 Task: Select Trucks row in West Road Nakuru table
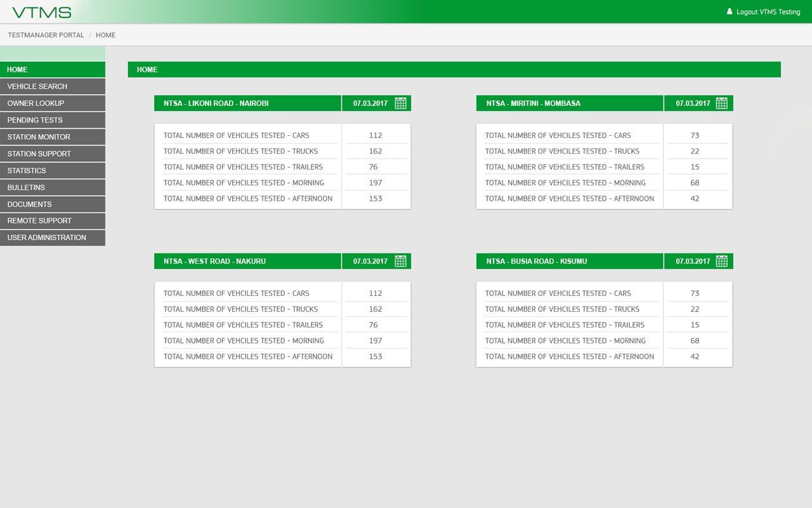pos(282,309)
